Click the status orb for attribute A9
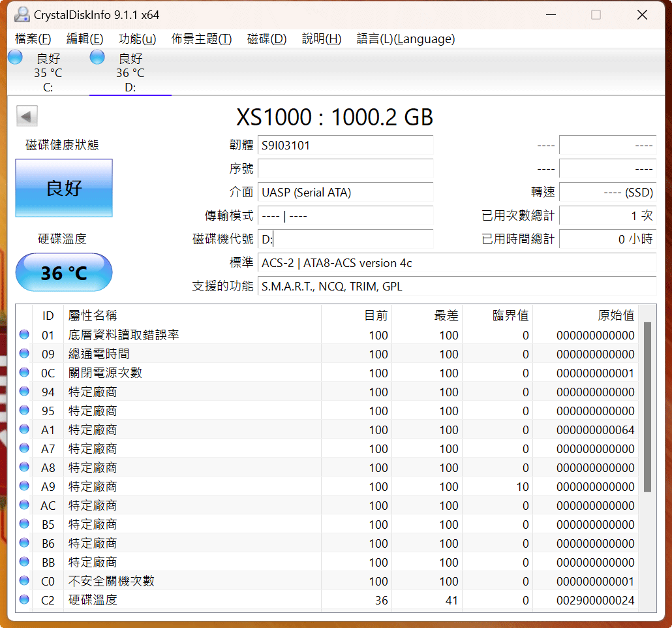Viewport: 672px width, 628px height. pos(24,486)
